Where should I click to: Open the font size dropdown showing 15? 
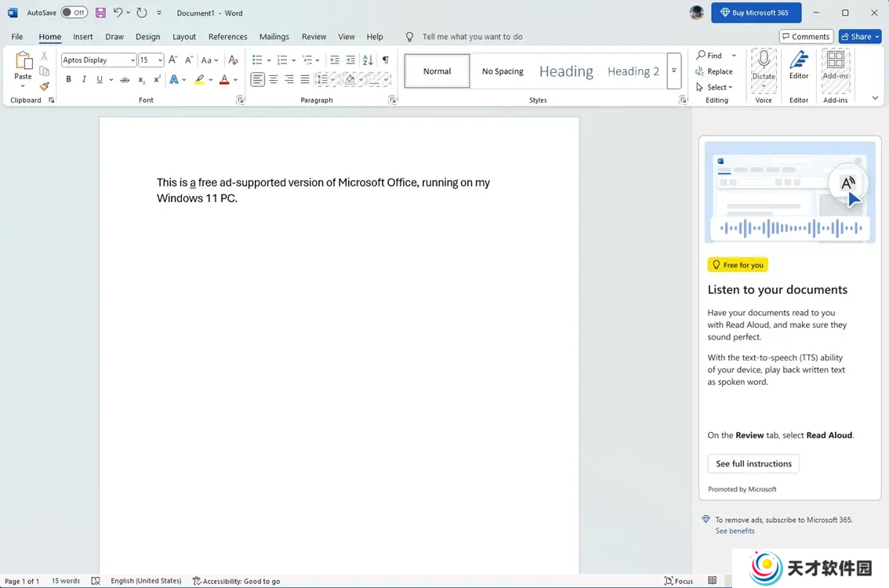tap(161, 60)
